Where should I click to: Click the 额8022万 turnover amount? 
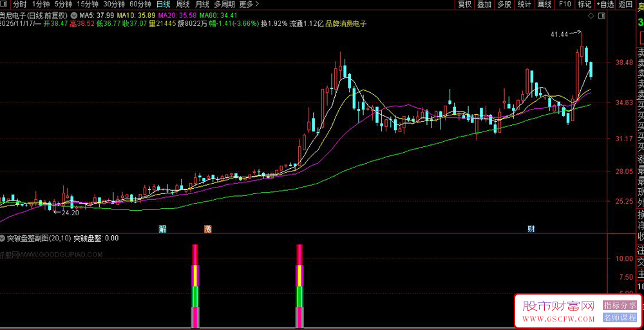191,24
